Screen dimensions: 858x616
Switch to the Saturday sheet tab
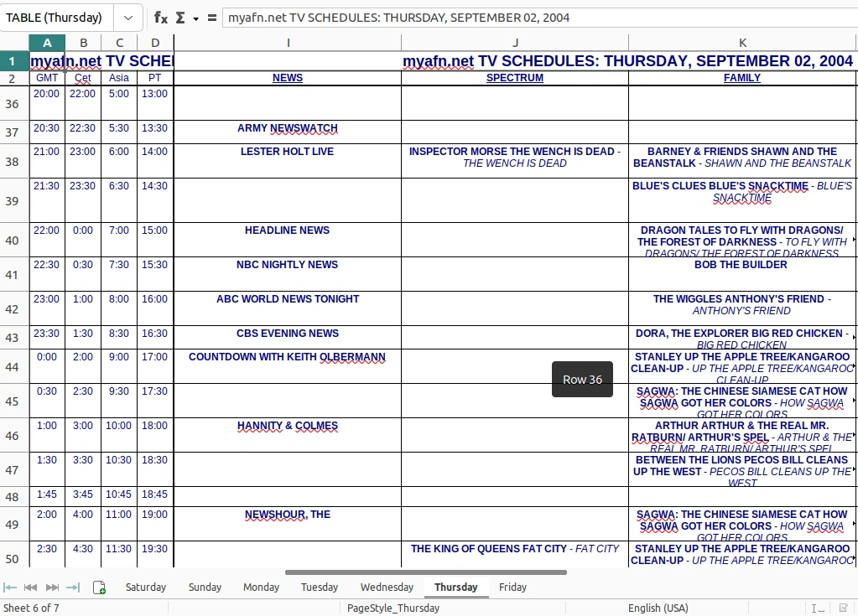pyautogui.click(x=146, y=587)
